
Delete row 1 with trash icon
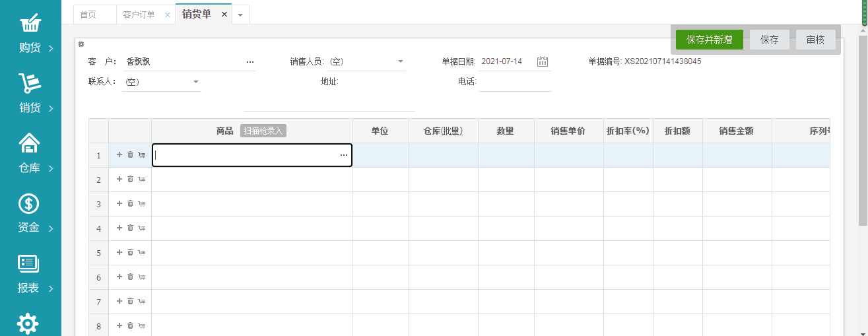pyautogui.click(x=130, y=154)
